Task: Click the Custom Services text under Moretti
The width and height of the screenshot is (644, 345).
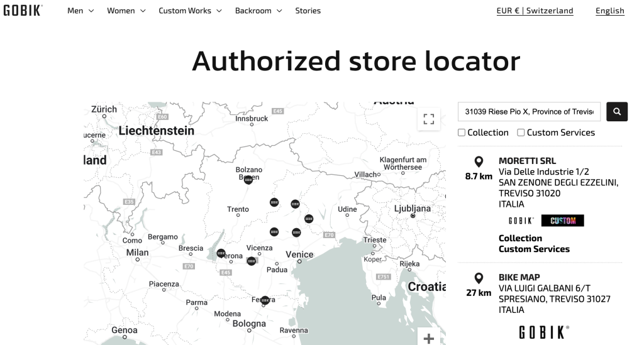Action: 534,249
